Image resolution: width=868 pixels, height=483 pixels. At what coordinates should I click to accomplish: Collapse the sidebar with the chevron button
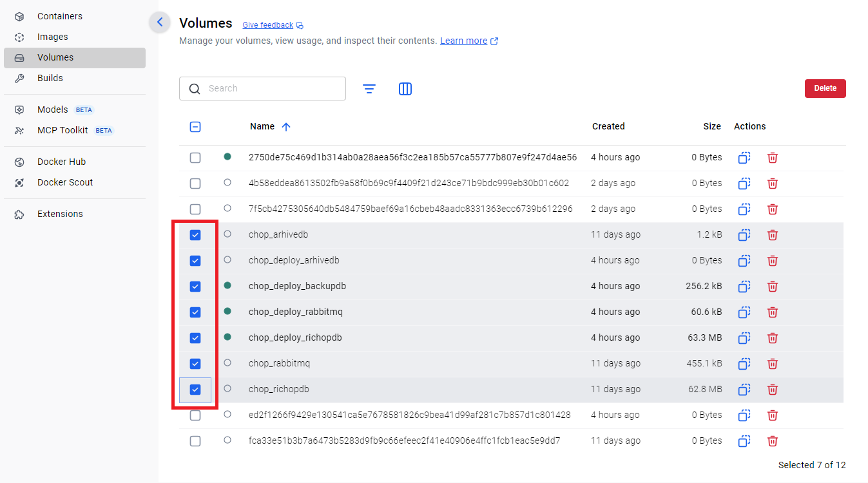[160, 23]
